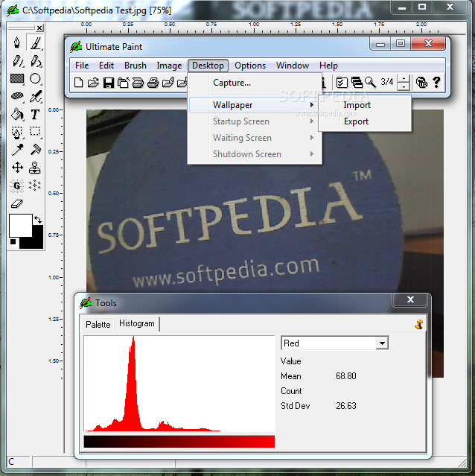Click the black background color swatch
475x476 pixels.
(x=36, y=242)
